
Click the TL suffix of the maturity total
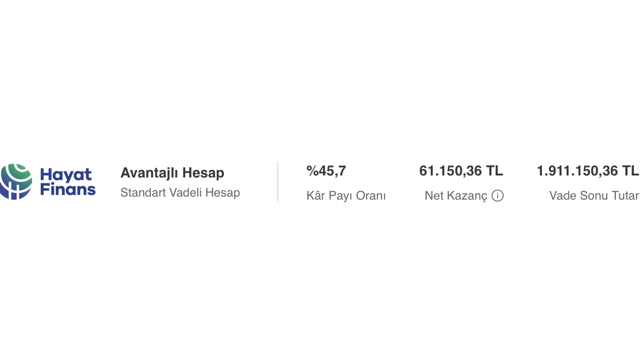point(631,171)
